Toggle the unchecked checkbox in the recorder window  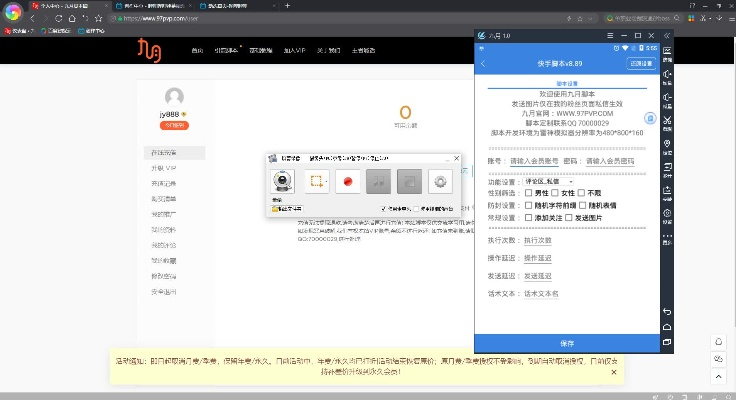416,208
